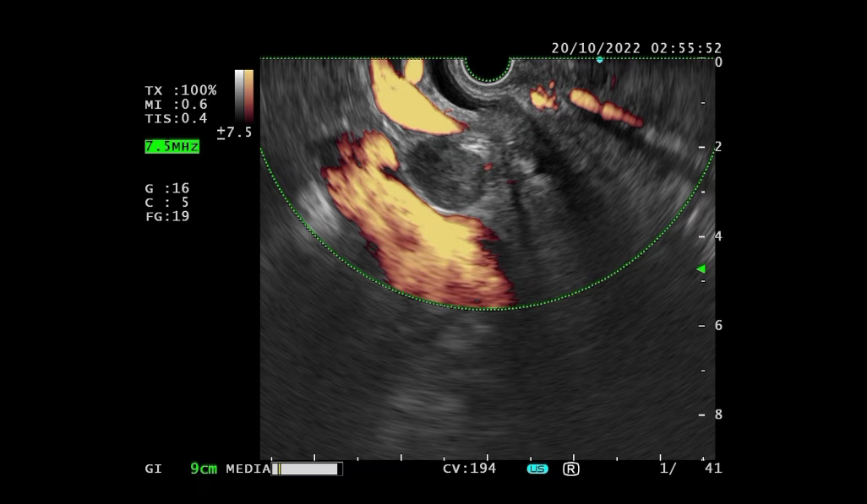Select the highlighted 7.5MHz frequency
Image resolution: width=867 pixels, height=504 pixels.
[x=172, y=146]
